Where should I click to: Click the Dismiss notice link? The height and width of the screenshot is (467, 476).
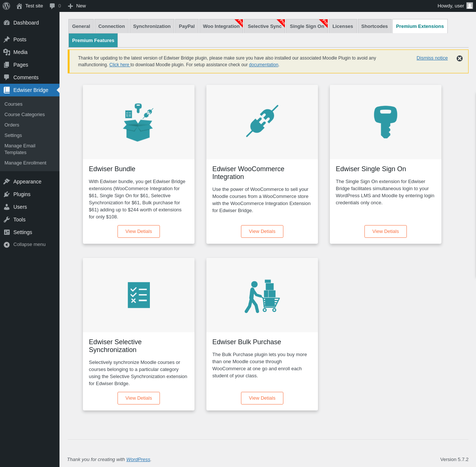pos(432,58)
